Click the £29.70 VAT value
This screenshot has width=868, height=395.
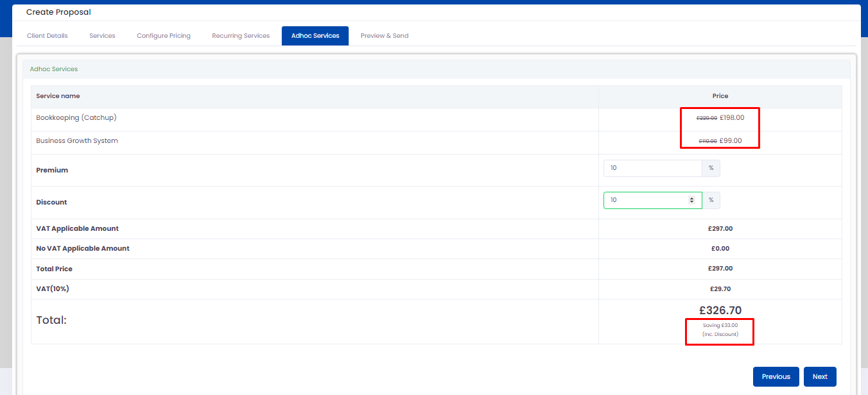point(720,289)
